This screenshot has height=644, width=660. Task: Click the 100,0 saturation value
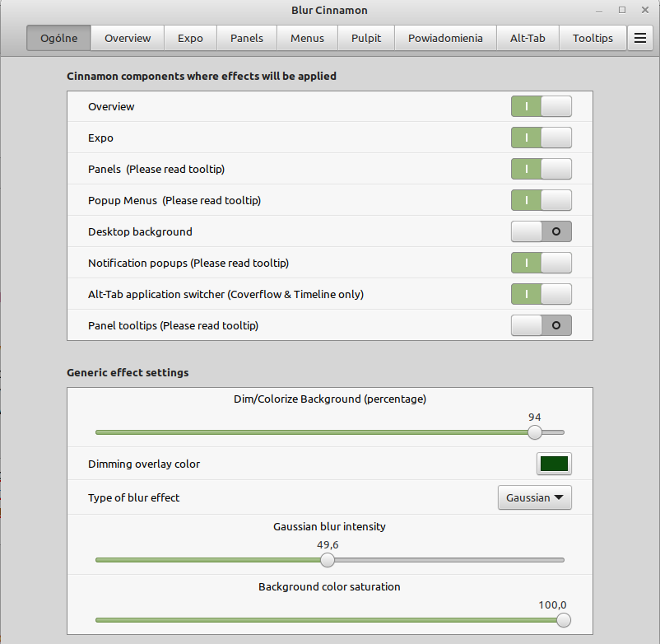[x=552, y=605]
